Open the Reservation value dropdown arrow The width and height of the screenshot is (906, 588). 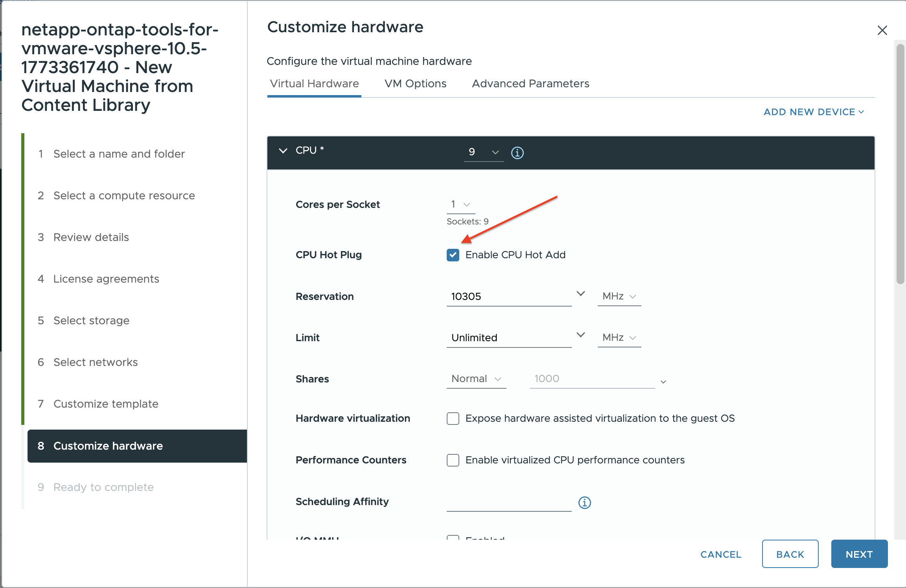580,294
